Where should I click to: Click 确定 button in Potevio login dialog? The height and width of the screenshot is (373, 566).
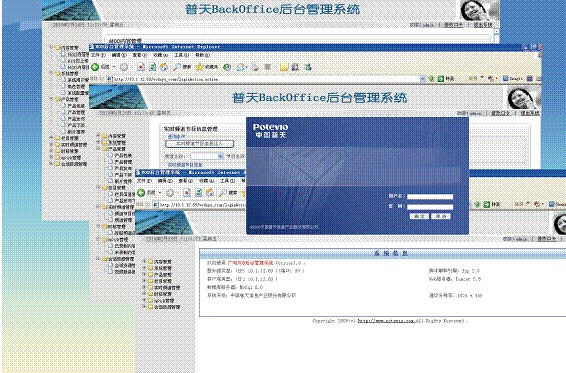[419, 216]
